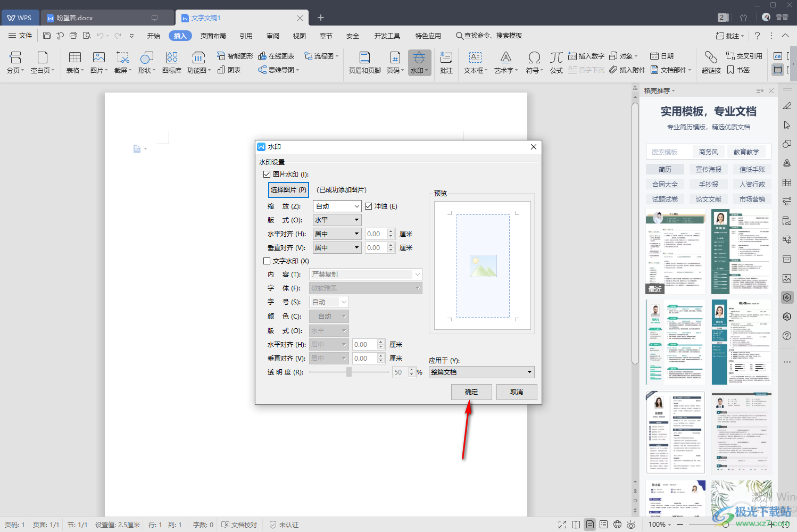Adjust the Transparency (透明度) slider

click(x=349, y=372)
